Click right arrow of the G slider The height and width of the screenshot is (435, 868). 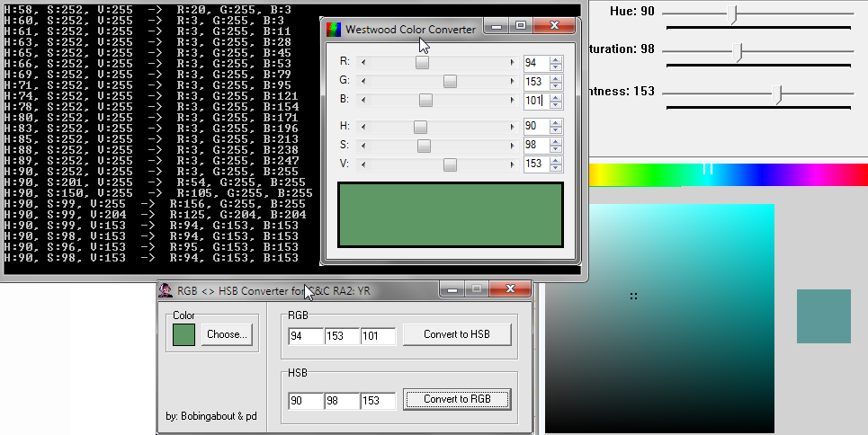click(512, 82)
